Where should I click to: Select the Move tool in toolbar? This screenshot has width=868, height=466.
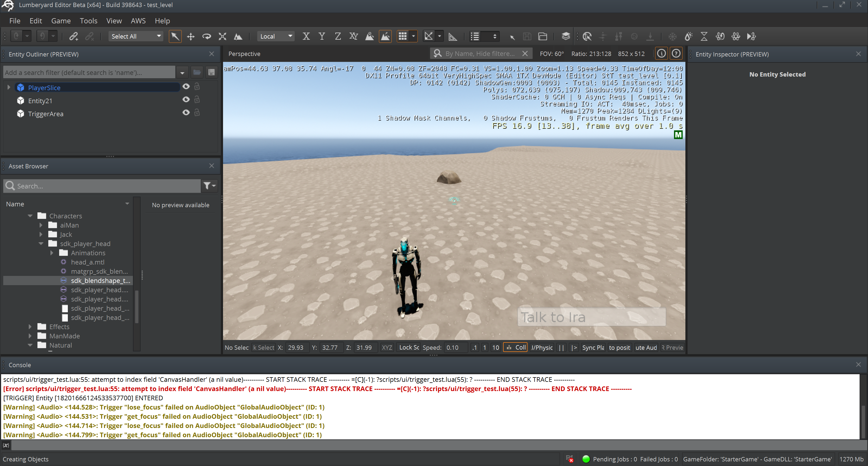tap(191, 36)
